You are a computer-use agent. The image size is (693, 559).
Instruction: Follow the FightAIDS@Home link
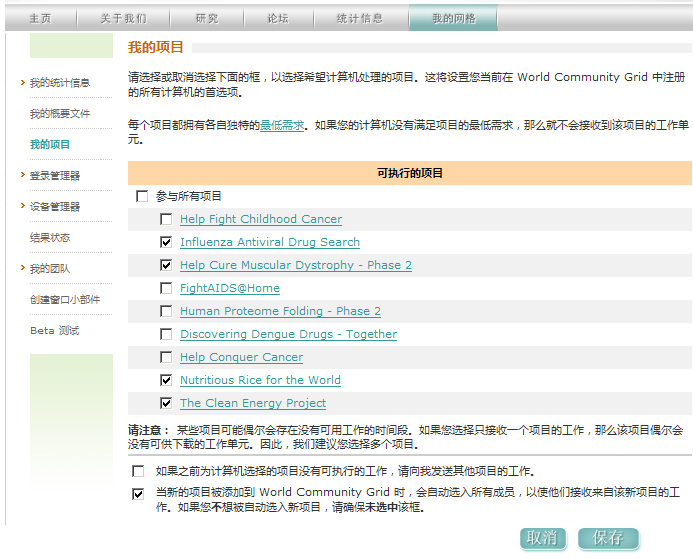coord(230,288)
